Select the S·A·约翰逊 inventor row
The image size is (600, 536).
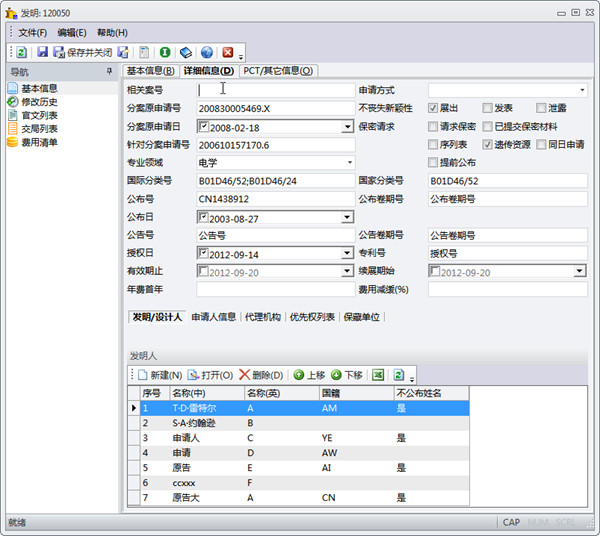(305, 423)
